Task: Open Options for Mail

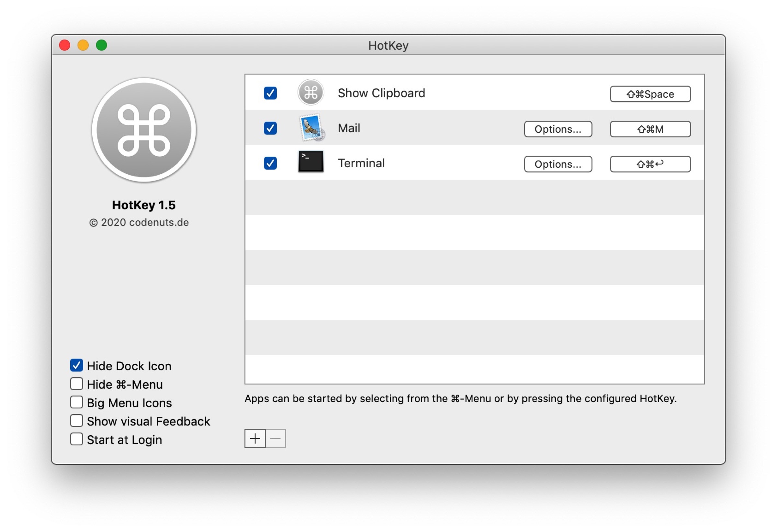Action: point(558,129)
